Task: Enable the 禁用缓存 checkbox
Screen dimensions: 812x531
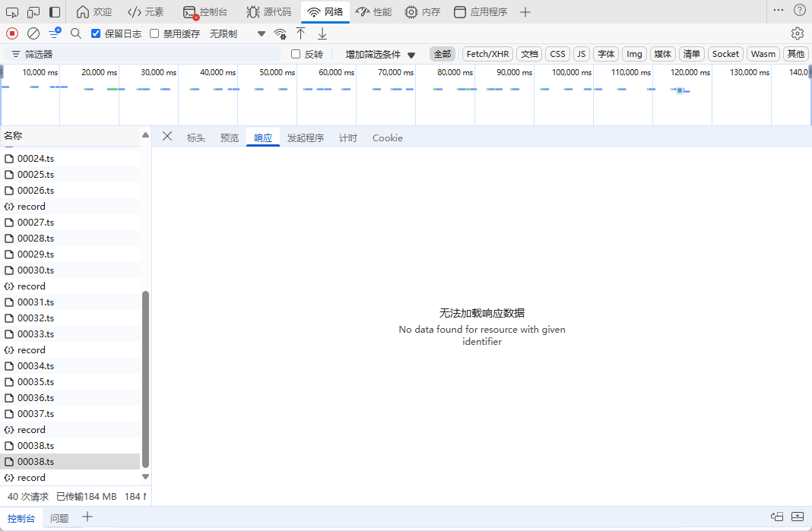Action: pos(154,33)
